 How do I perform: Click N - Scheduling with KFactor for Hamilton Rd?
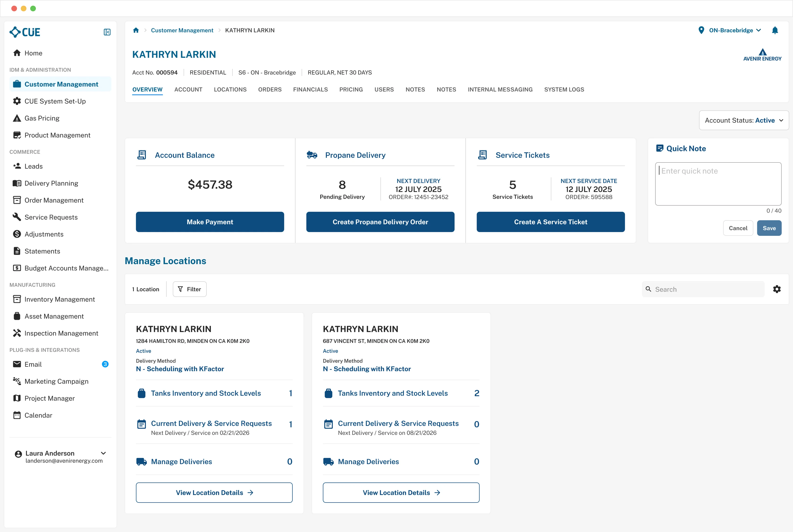click(180, 369)
